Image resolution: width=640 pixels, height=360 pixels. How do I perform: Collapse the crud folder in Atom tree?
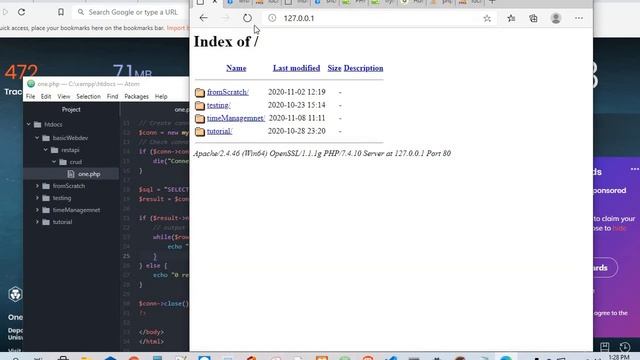click(54, 162)
